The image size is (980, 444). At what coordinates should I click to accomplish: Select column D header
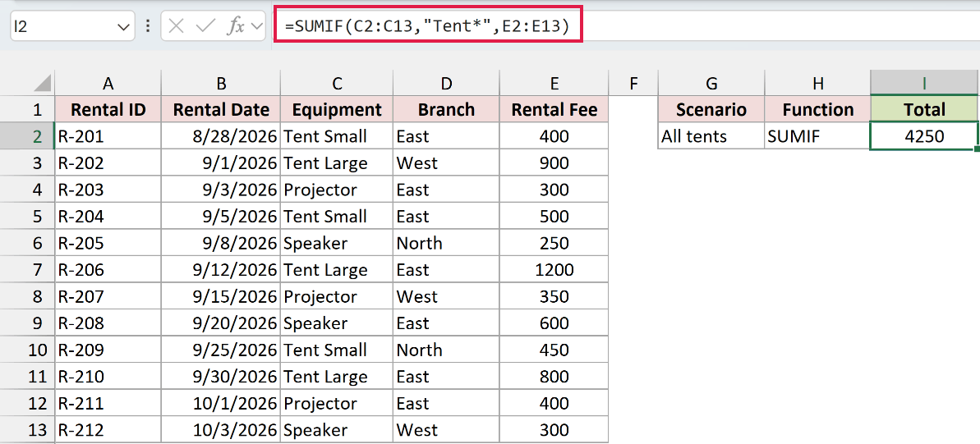click(x=446, y=83)
